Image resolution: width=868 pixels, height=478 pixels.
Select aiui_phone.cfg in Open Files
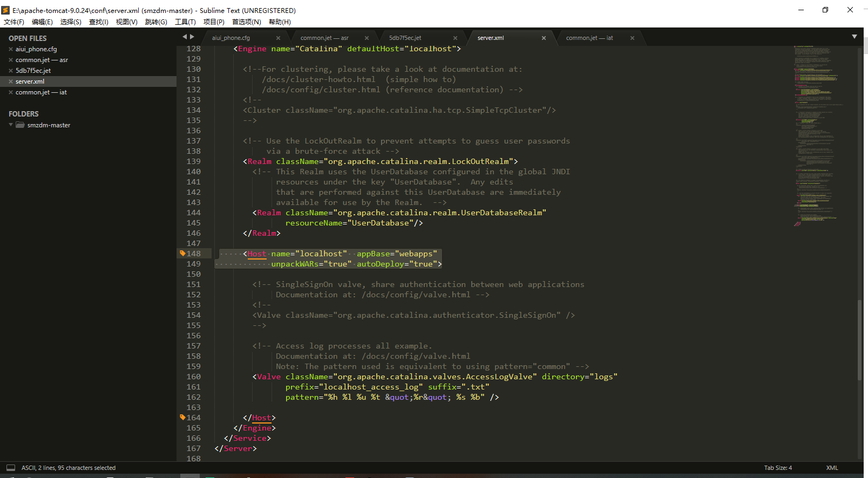[x=36, y=49]
